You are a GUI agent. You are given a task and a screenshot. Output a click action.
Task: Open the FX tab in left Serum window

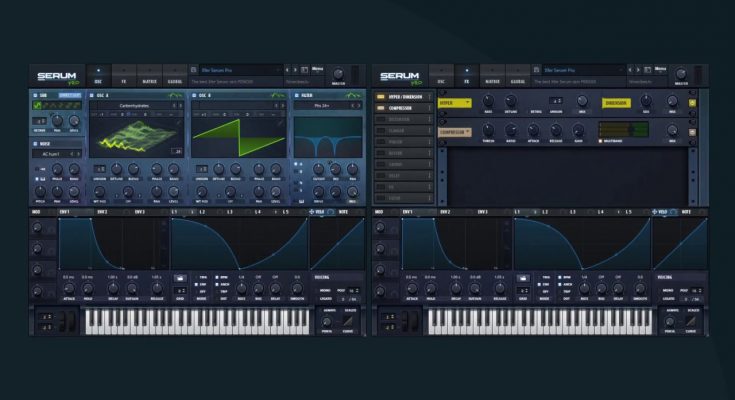(124, 76)
